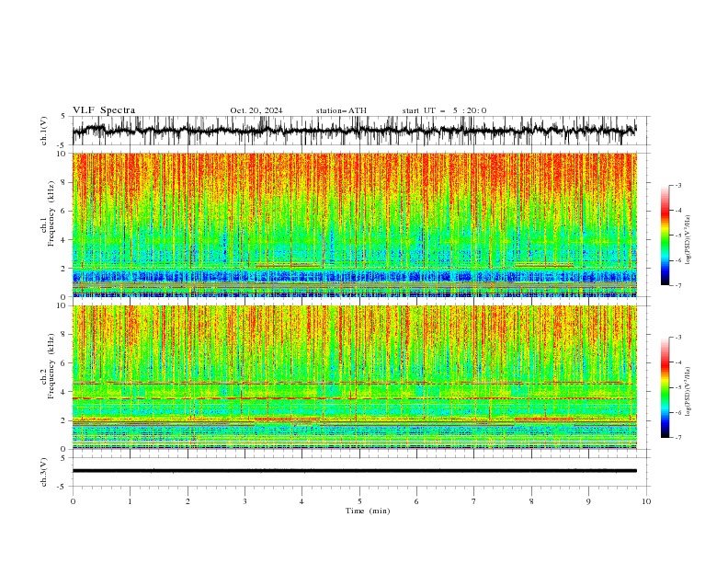This screenshot has height=563, width=728.
Task: Click the ch.2 "Frequency (kHz)" axis label
Action: point(51,366)
